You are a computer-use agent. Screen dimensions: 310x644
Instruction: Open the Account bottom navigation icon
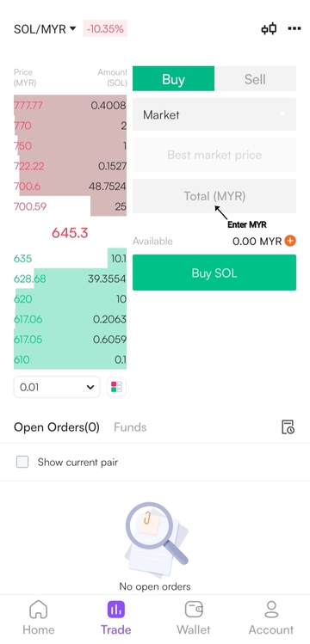(271, 618)
